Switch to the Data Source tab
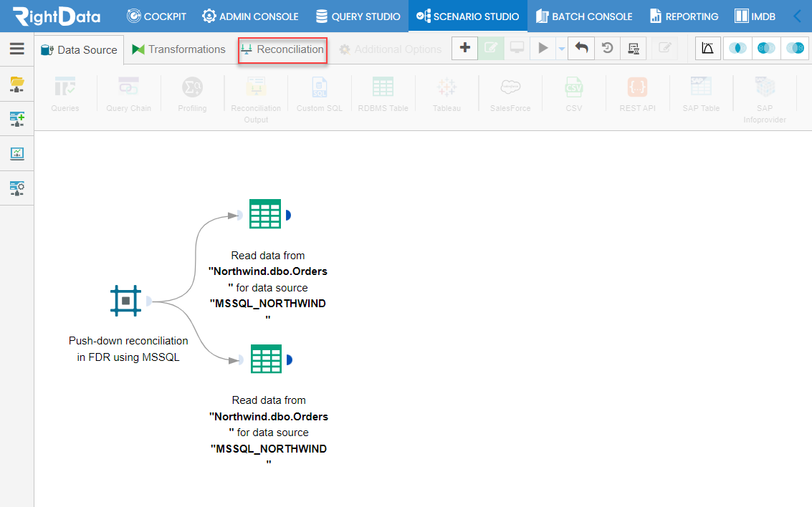 pos(80,49)
